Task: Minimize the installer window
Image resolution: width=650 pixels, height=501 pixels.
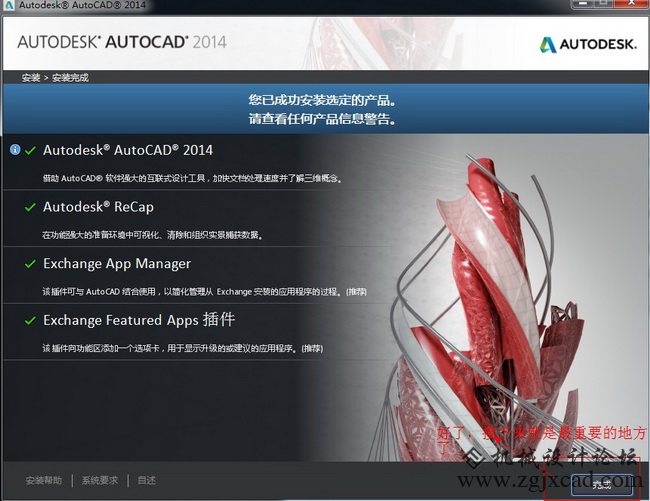Action: coord(584,4)
